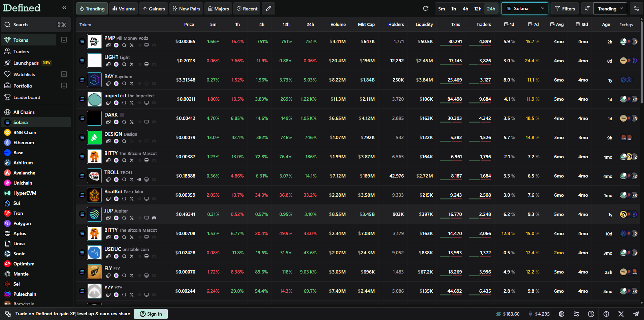Screen dimensions: 644x320
Task: Click the help question mark icon
Action: tap(606, 314)
